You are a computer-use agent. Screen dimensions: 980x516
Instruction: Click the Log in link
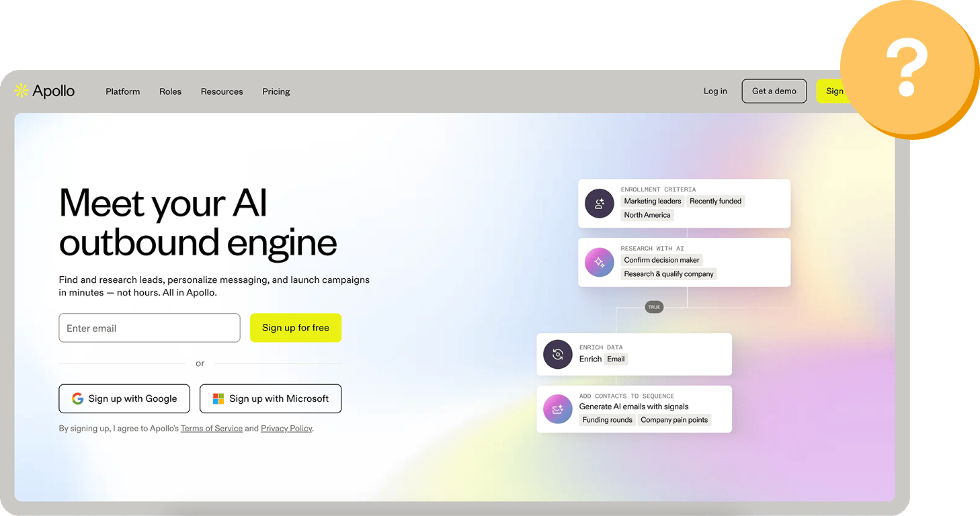(715, 91)
